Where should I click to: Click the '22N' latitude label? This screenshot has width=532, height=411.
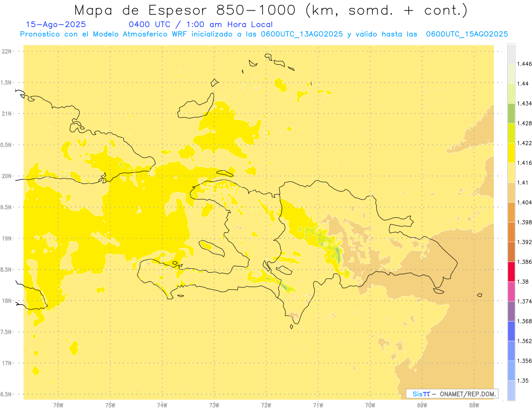pos(7,51)
